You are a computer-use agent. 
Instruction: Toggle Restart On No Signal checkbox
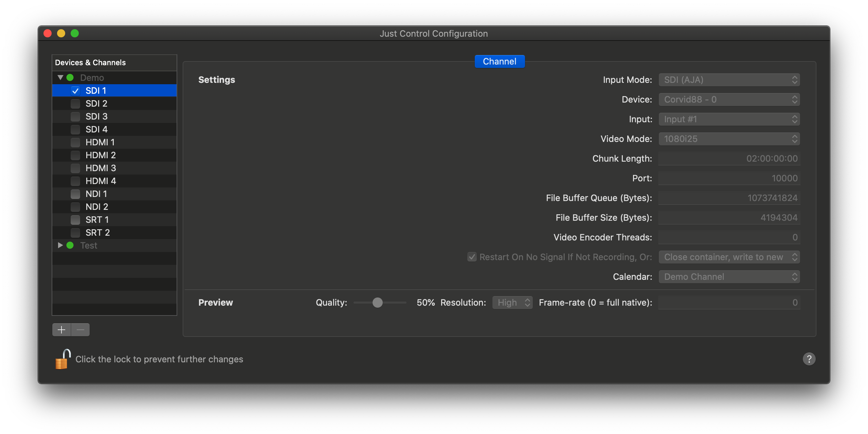coord(472,257)
